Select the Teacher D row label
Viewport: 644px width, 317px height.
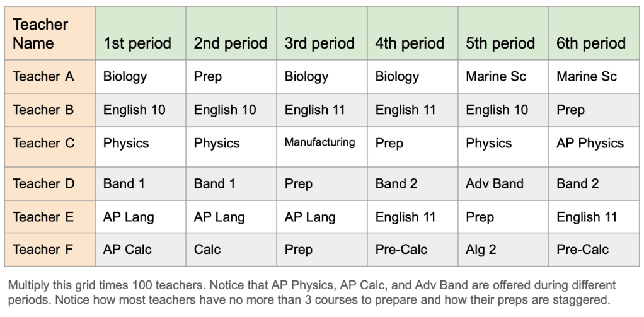point(43,184)
